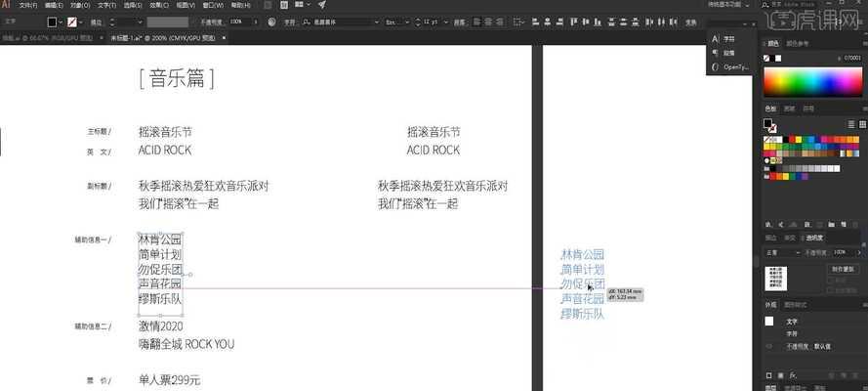Screen dimensions: 868x391
Task: Click the GPU rocket icon in menu bar
Action: pos(322,5)
